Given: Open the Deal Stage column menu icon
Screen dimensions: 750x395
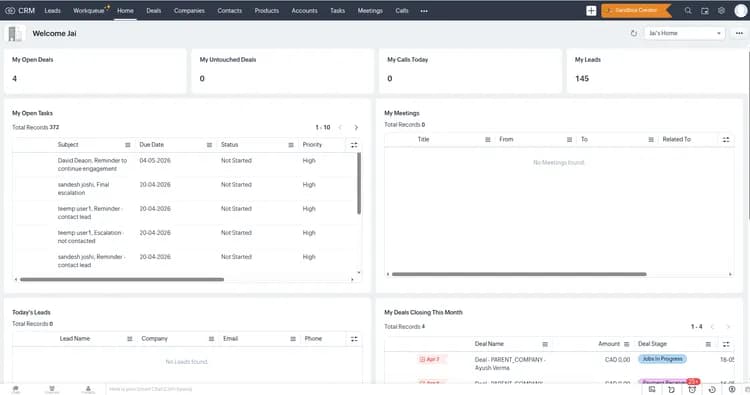Looking at the screenshot, I should pos(708,344).
